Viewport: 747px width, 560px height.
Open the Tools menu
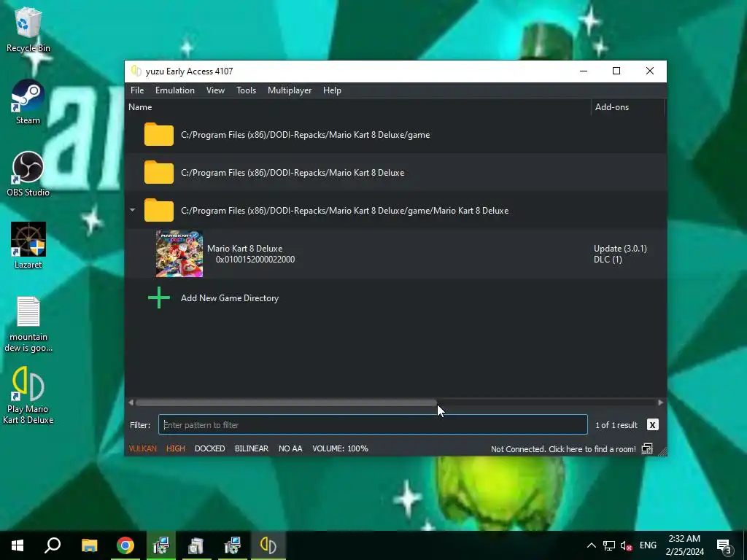pyautogui.click(x=247, y=90)
